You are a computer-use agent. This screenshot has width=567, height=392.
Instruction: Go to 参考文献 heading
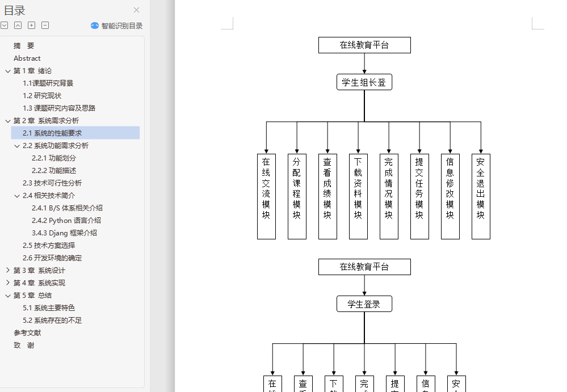tap(27, 333)
